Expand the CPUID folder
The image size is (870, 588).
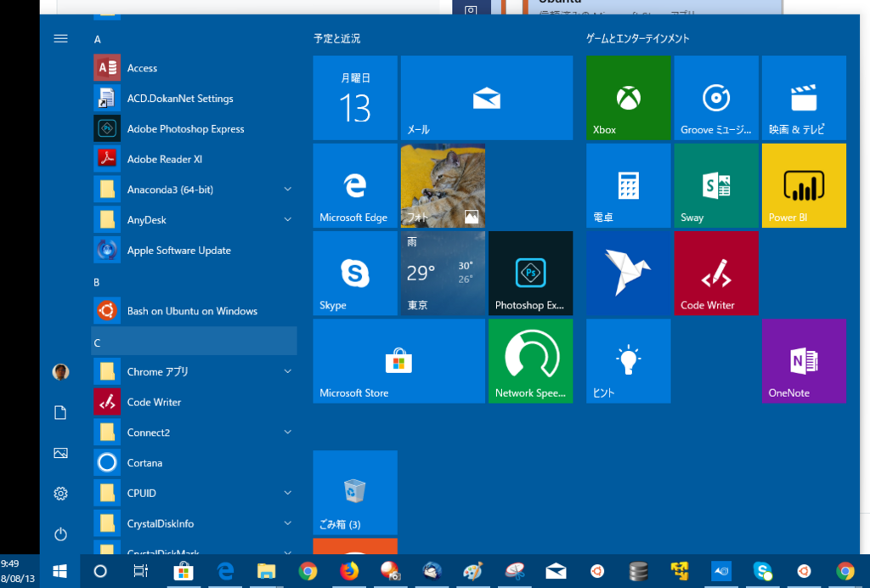click(195, 493)
